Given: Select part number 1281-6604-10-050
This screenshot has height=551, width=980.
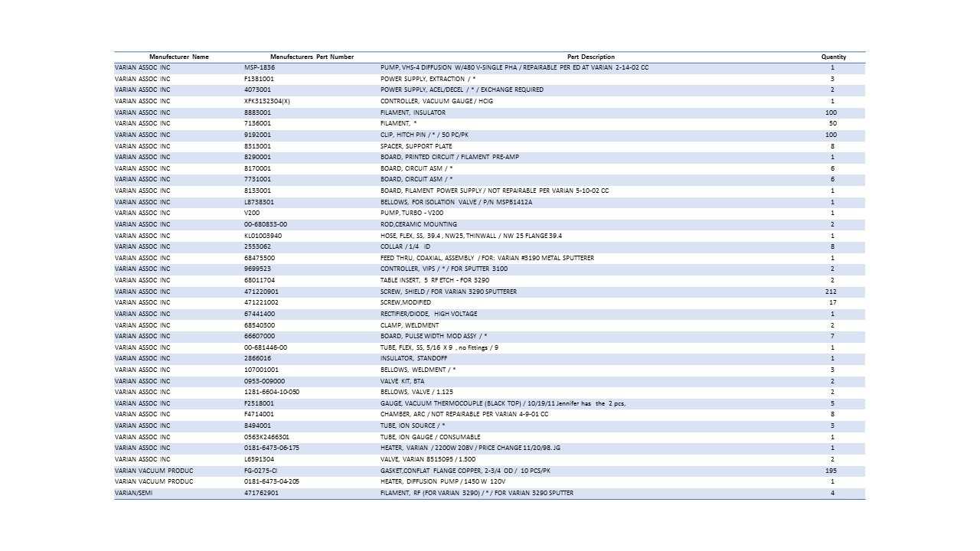Looking at the screenshot, I should 272,392.
